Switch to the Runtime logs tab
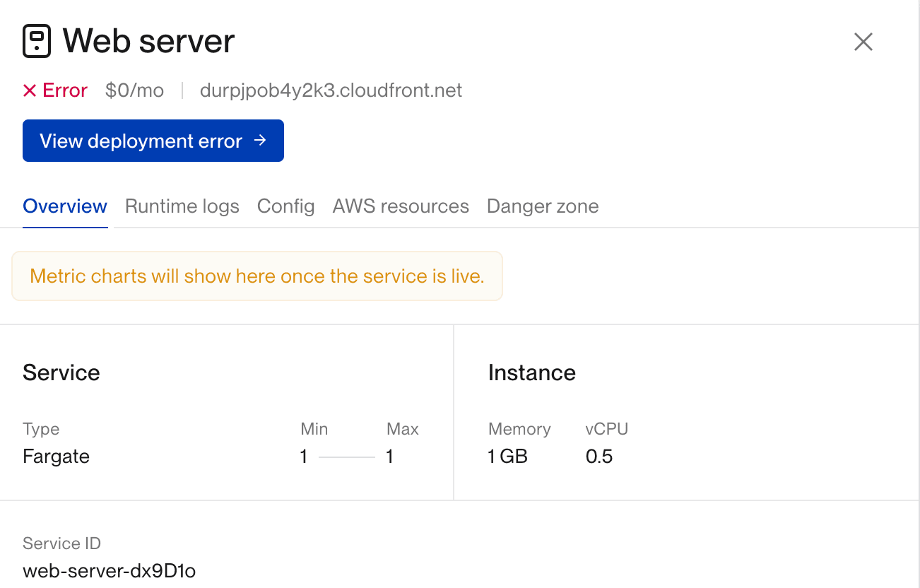The image size is (920, 588). 182,206
